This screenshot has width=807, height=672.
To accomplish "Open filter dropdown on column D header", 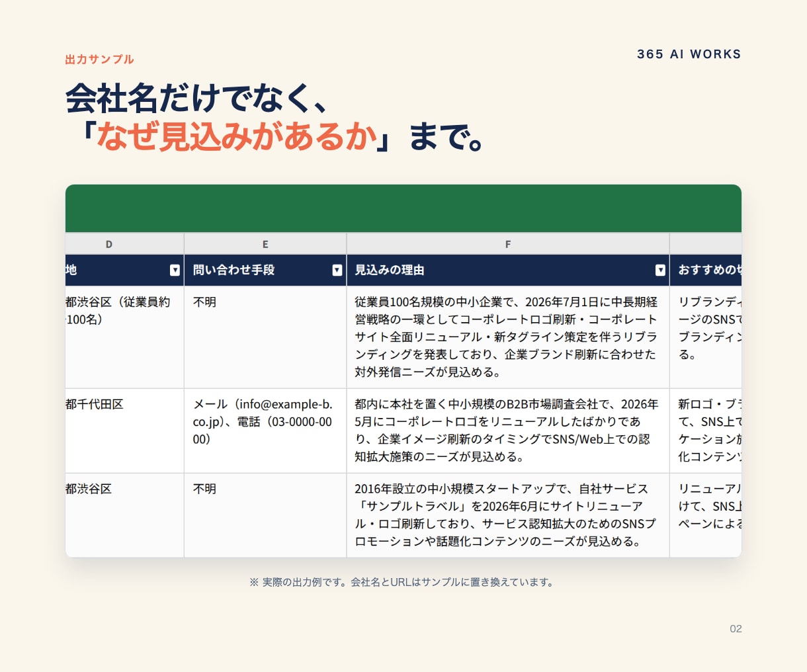I will point(175,270).
